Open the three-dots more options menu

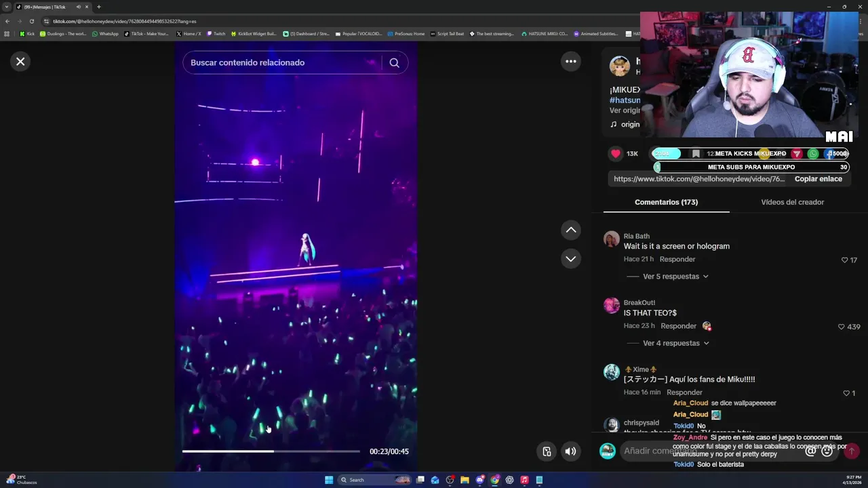coord(571,62)
